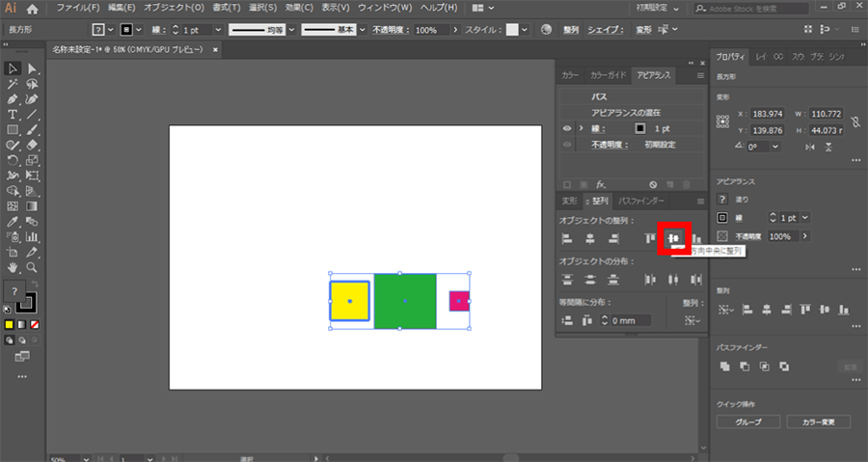Click the グループ quick action button
Screen dimensions: 868x462
[x=748, y=422]
